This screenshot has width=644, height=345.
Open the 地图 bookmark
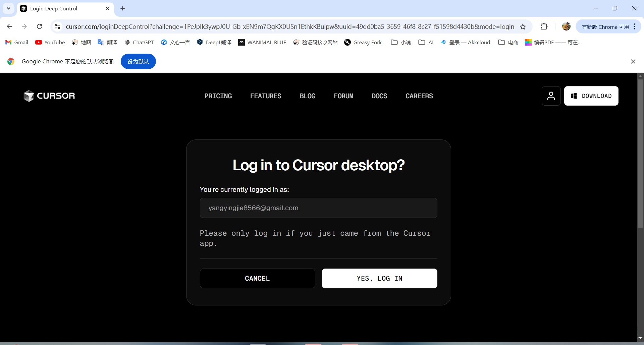[x=82, y=42]
